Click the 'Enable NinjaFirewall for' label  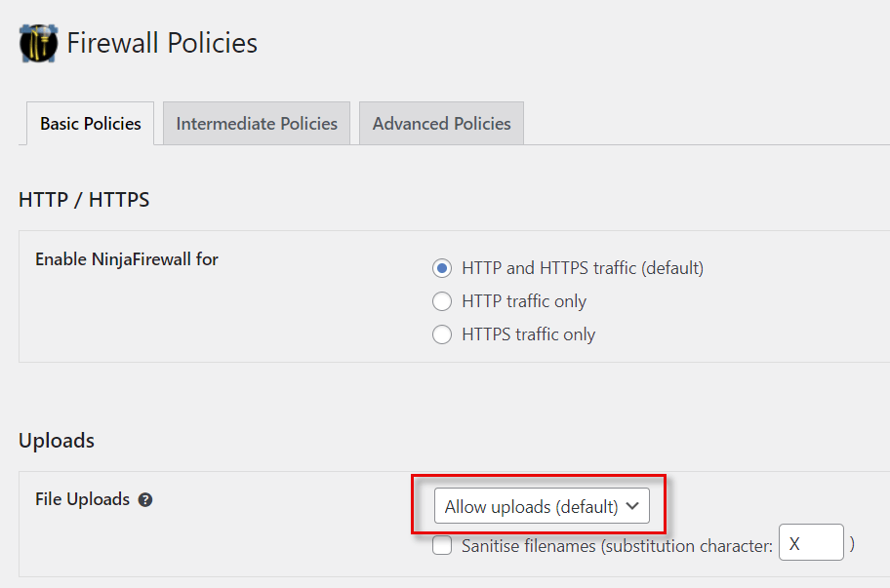pyautogui.click(x=127, y=259)
